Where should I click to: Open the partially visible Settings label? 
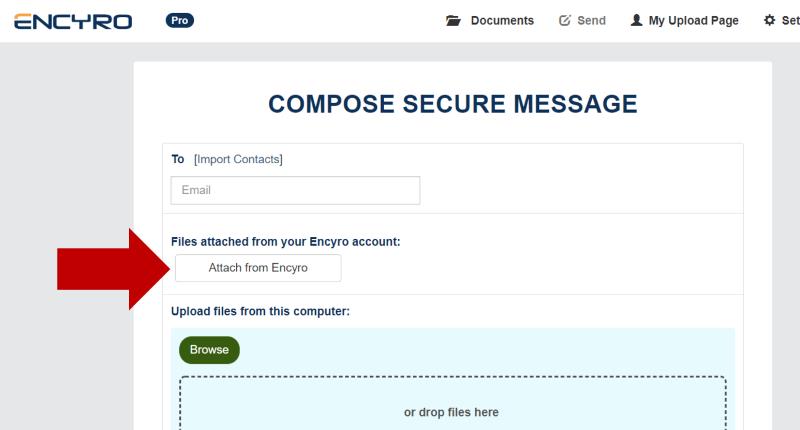point(791,20)
